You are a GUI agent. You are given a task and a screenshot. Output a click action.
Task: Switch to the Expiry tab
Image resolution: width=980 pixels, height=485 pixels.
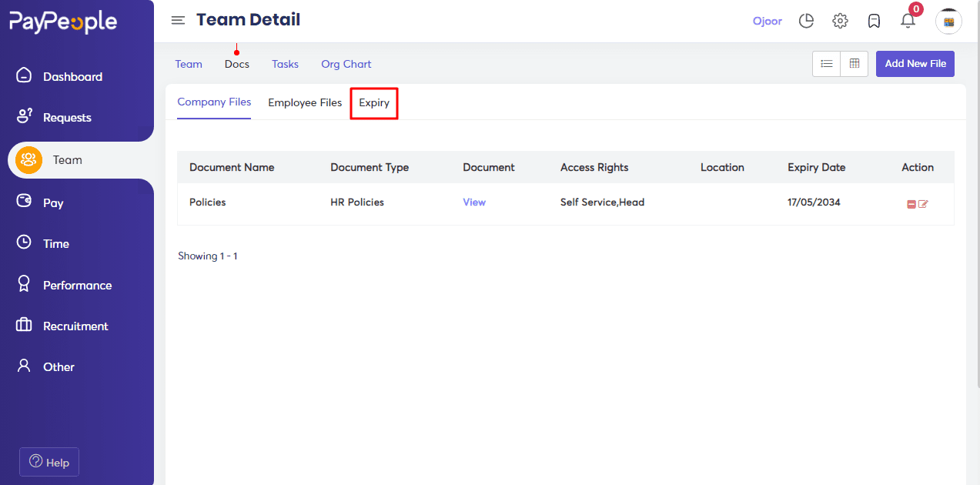[x=374, y=102]
